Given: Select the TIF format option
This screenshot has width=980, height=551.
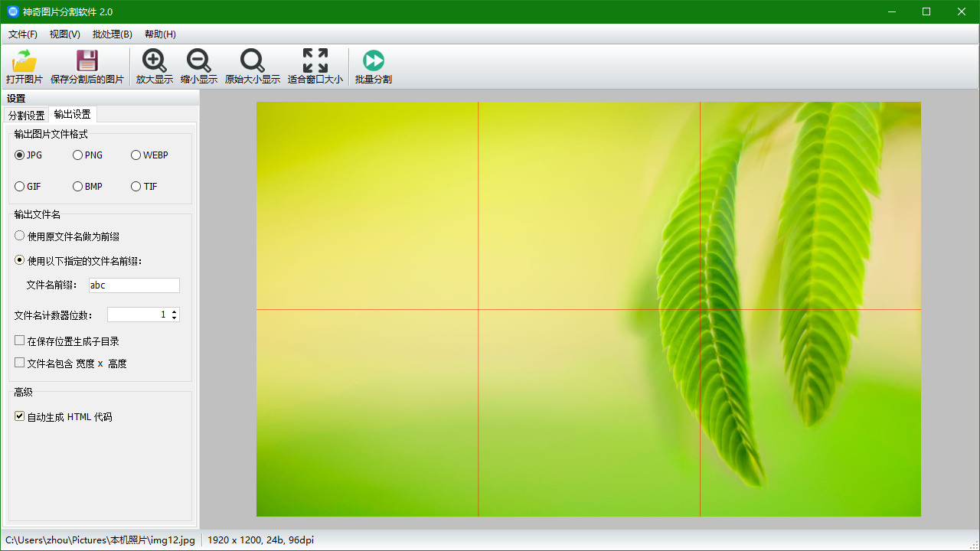Looking at the screenshot, I should pos(136,187).
